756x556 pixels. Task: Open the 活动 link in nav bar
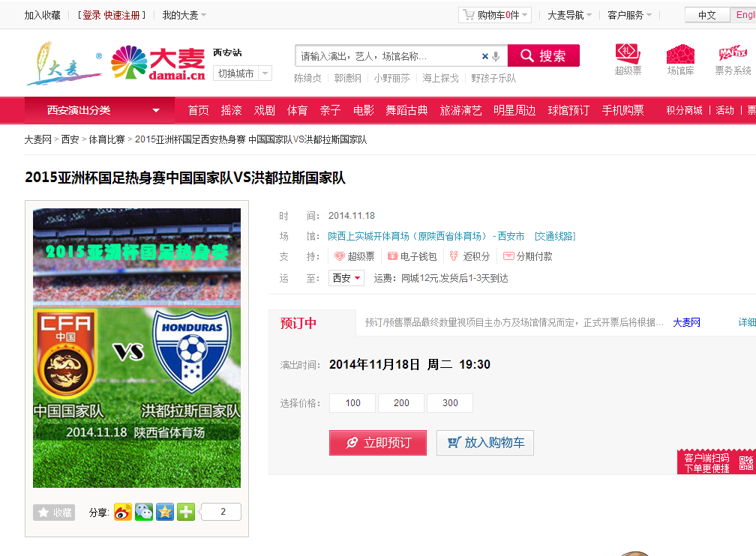click(724, 110)
